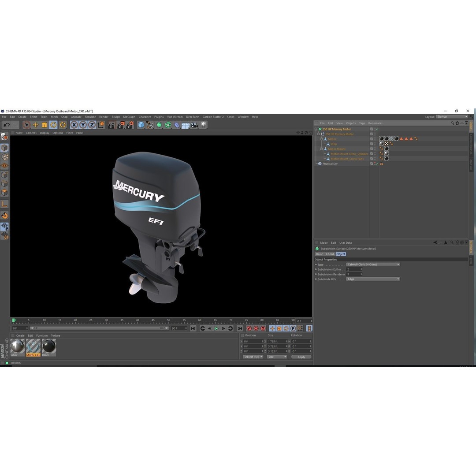Viewport: 476px width, 476px height.
Task: Switch to Texture mode in left palette
Action: point(4,156)
